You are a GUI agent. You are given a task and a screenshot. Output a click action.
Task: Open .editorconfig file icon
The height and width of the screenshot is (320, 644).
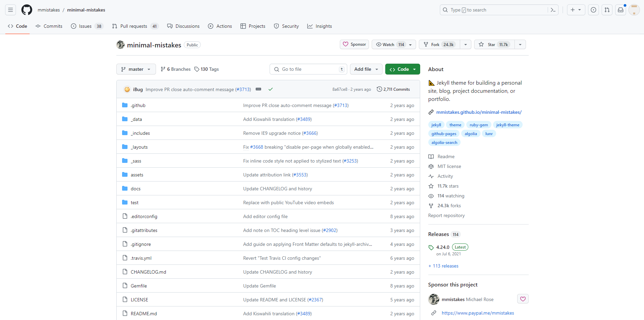click(125, 216)
